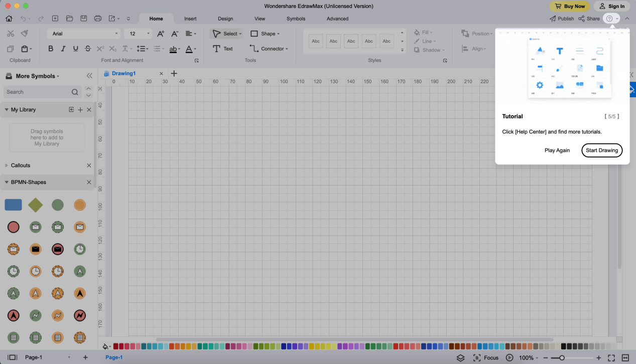Toggle Bold formatting
Screen dimensions: 636x364
tap(51, 49)
